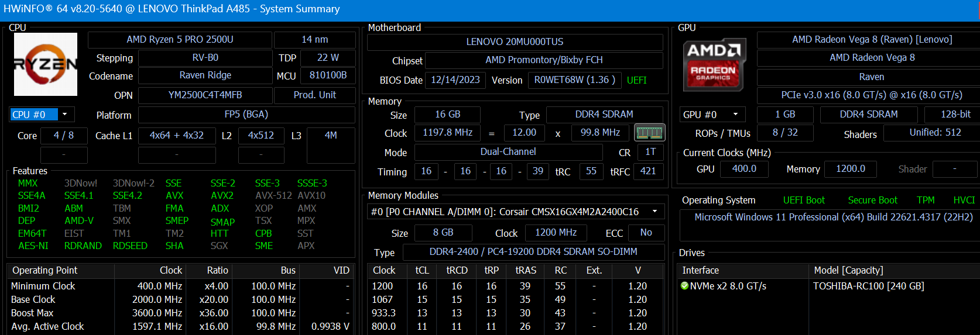980x335 pixels.
Task: Click the Interface column header in Drives
Action: (x=700, y=270)
